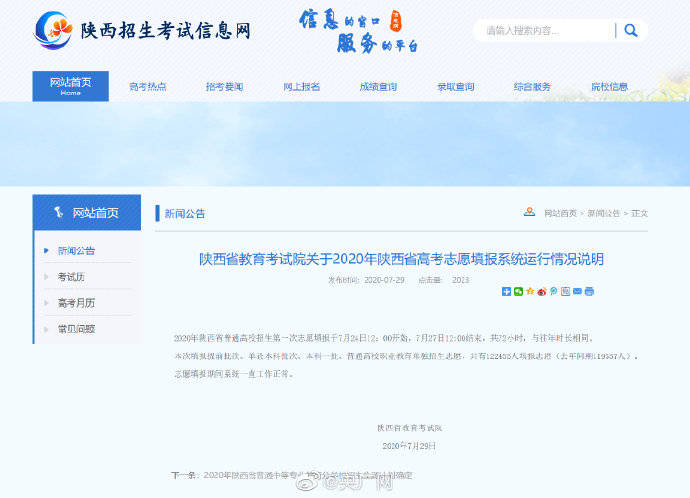
Task: Open 高考热点 navigation item
Action: 148,87
